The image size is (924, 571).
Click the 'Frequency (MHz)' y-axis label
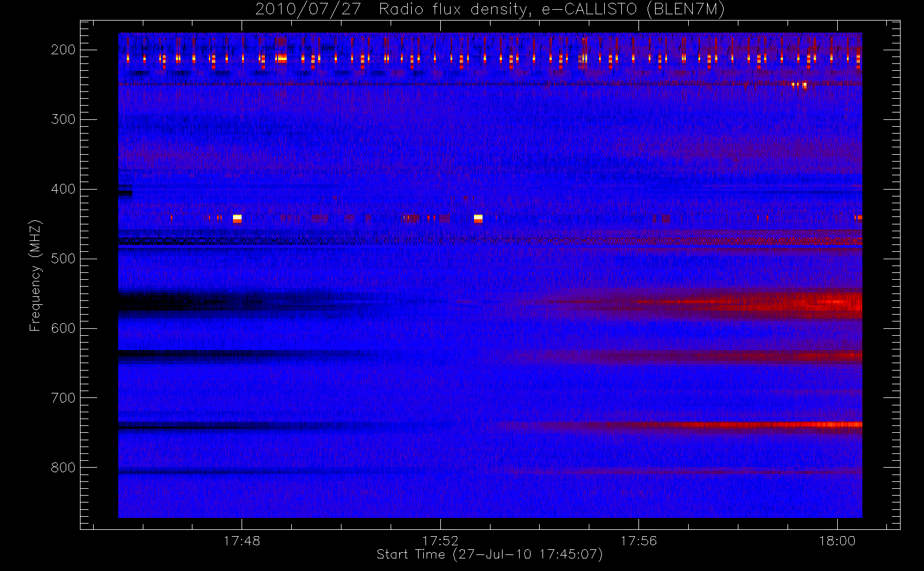pyautogui.click(x=35, y=275)
